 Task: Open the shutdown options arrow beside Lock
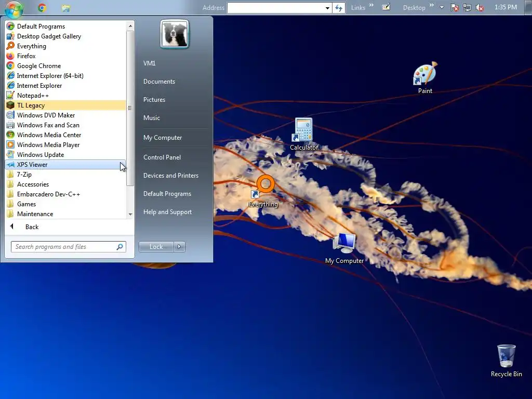pyautogui.click(x=179, y=247)
